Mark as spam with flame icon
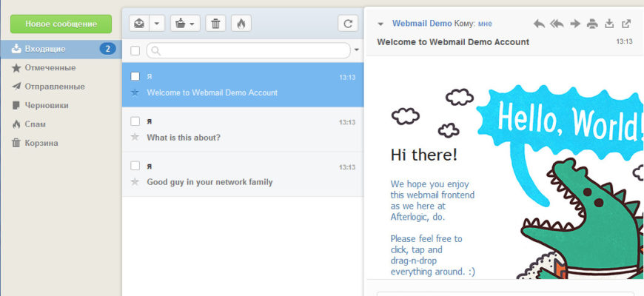The image size is (644, 296). [x=241, y=24]
